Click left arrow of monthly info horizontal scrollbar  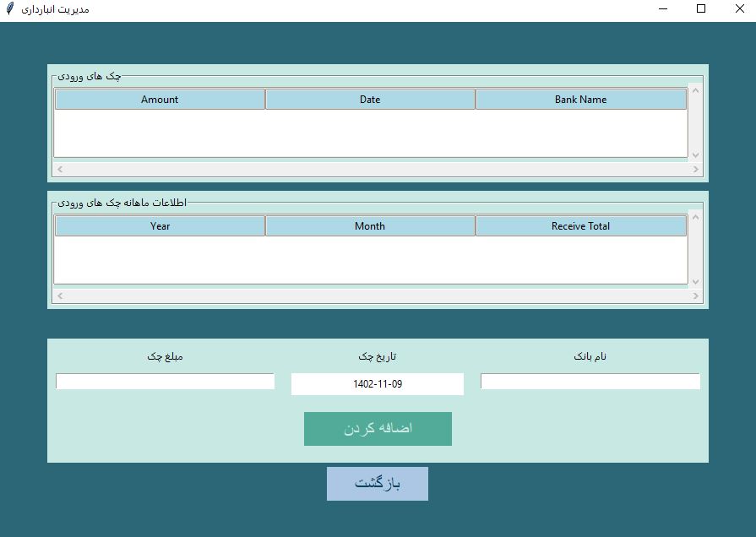pyautogui.click(x=59, y=296)
